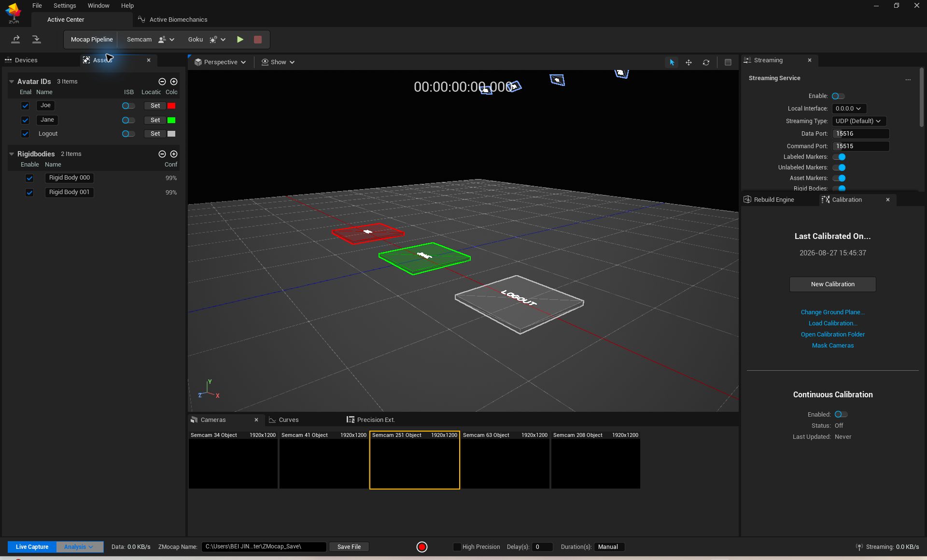This screenshot has height=560, width=927.
Task: Check the High Precision checkbox
Action: pyautogui.click(x=457, y=547)
